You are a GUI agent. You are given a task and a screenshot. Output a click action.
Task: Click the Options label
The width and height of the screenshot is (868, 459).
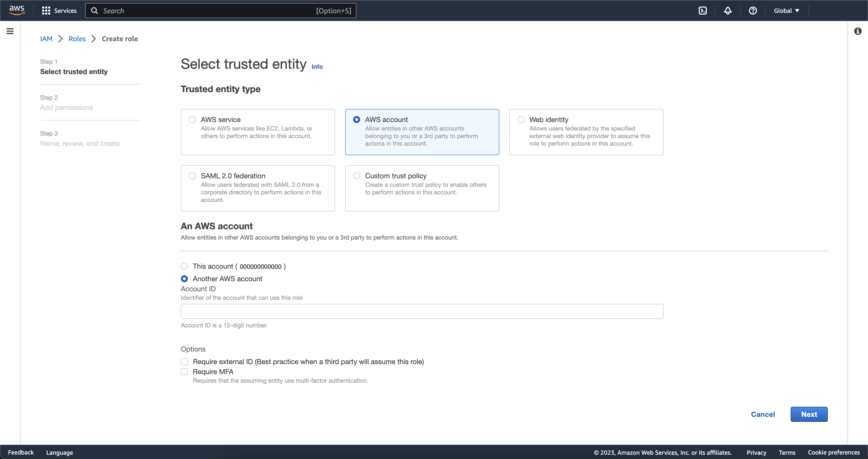coord(193,349)
